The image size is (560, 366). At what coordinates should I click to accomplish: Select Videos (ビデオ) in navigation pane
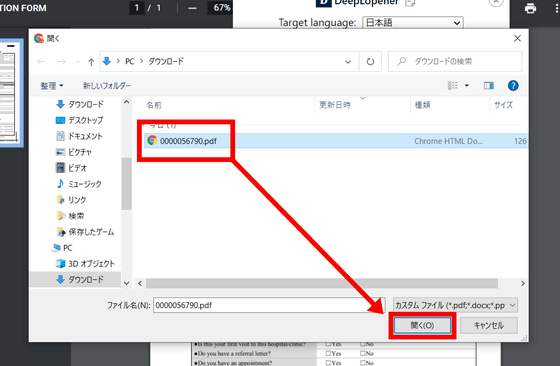(71, 168)
